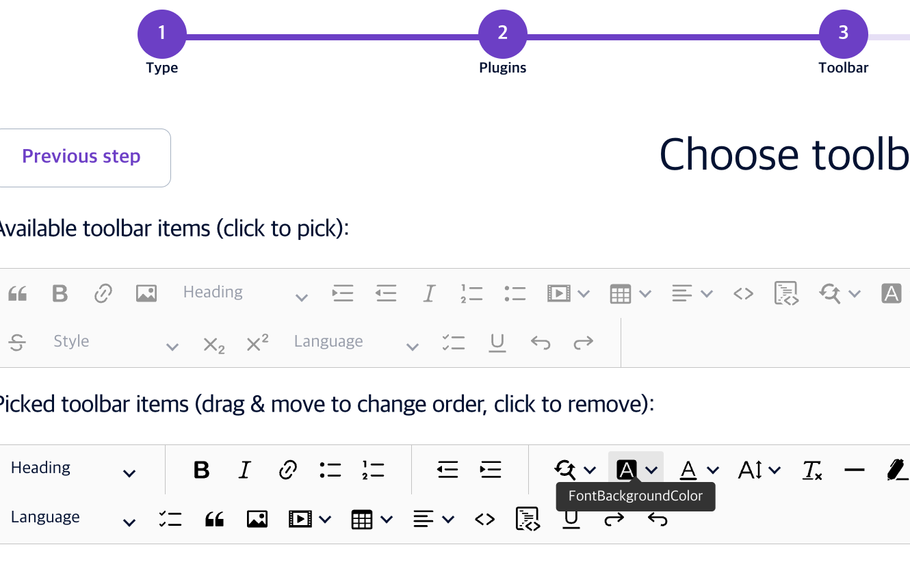Remove italic from picked toolbar items
Viewport: 910px width, 588px height.
pyautogui.click(x=244, y=470)
